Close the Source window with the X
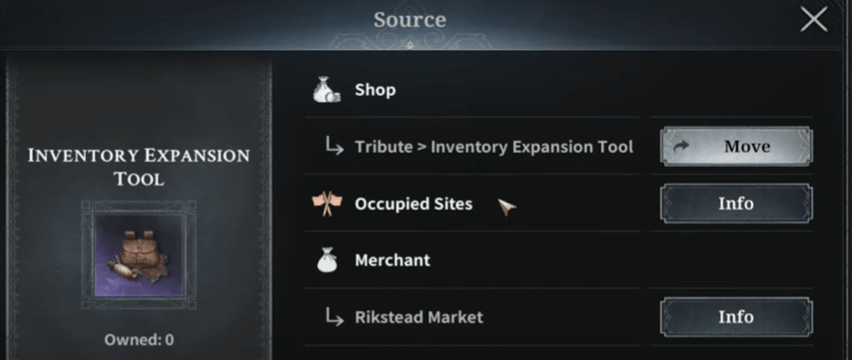This screenshot has height=360, width=852. [813, 20]
